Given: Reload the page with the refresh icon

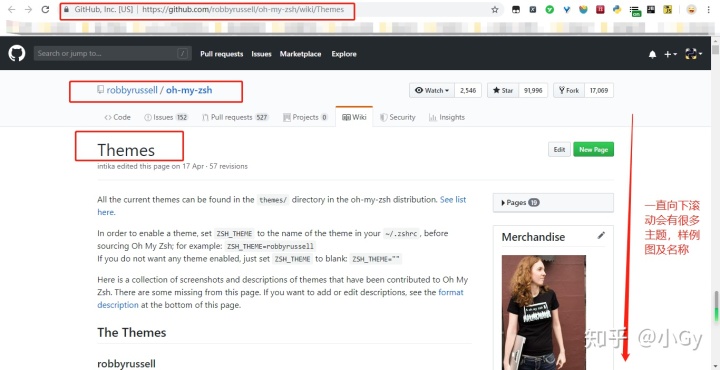Looking at the screenshot, I should 45,9.
